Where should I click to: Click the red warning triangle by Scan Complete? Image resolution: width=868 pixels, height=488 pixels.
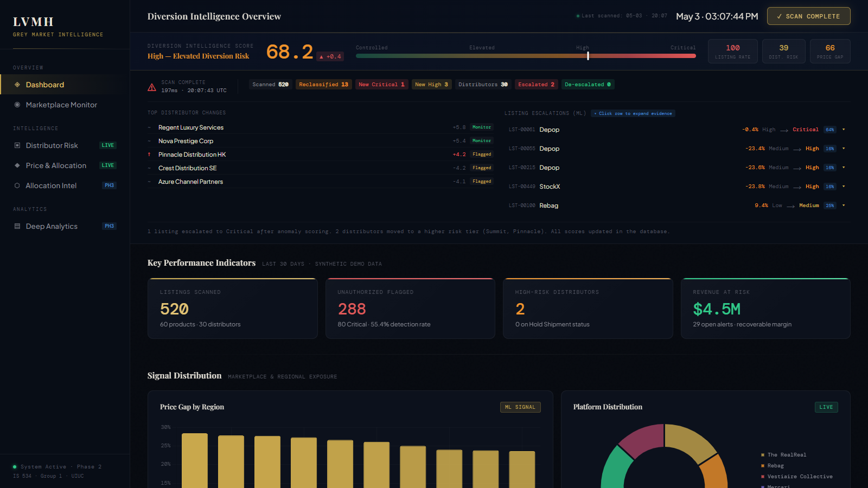(x=152, y=87)
